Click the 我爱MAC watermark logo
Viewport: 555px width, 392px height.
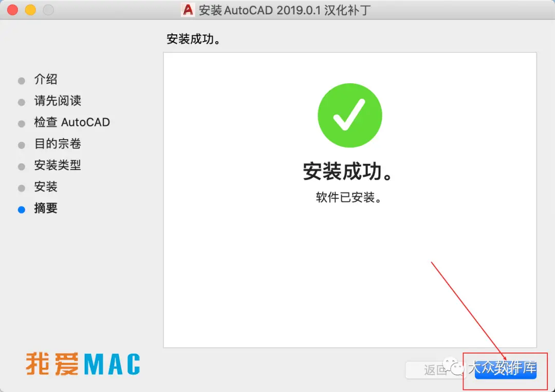click(83, 364)
